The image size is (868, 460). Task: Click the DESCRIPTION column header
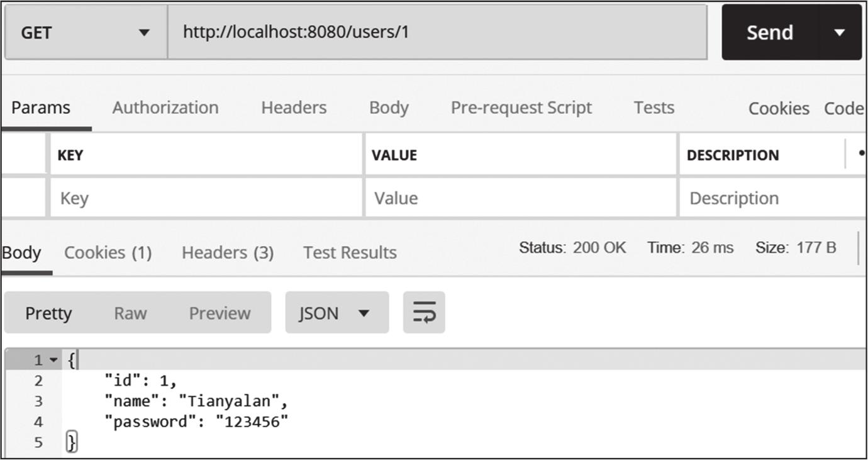click(x=733, y=155)
